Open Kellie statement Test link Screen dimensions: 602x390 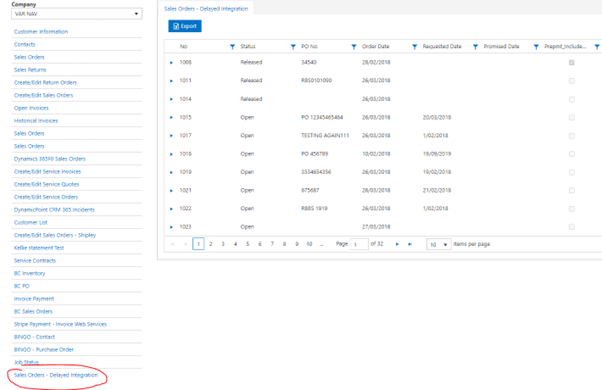click(x=39, y=248)
